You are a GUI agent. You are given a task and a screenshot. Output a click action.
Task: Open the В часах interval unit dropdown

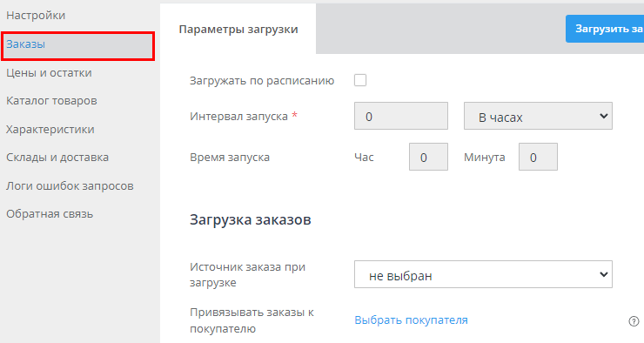(538, 117)
